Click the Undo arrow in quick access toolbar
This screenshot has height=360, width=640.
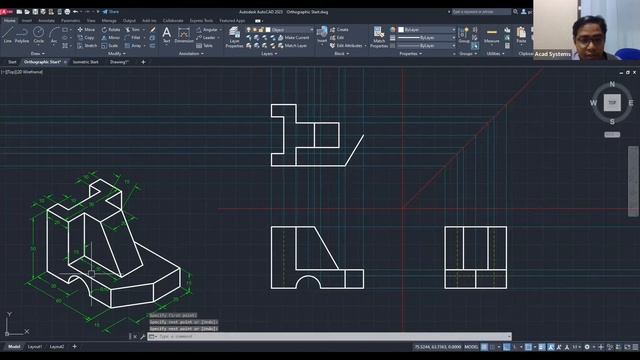[76, 12]
